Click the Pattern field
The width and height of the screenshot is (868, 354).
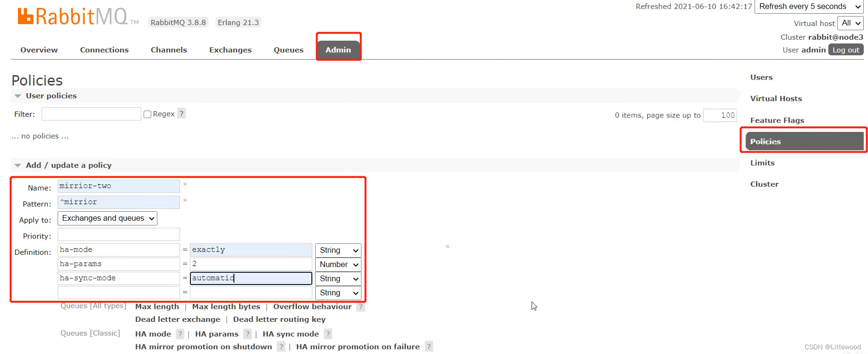click(119, 202)
